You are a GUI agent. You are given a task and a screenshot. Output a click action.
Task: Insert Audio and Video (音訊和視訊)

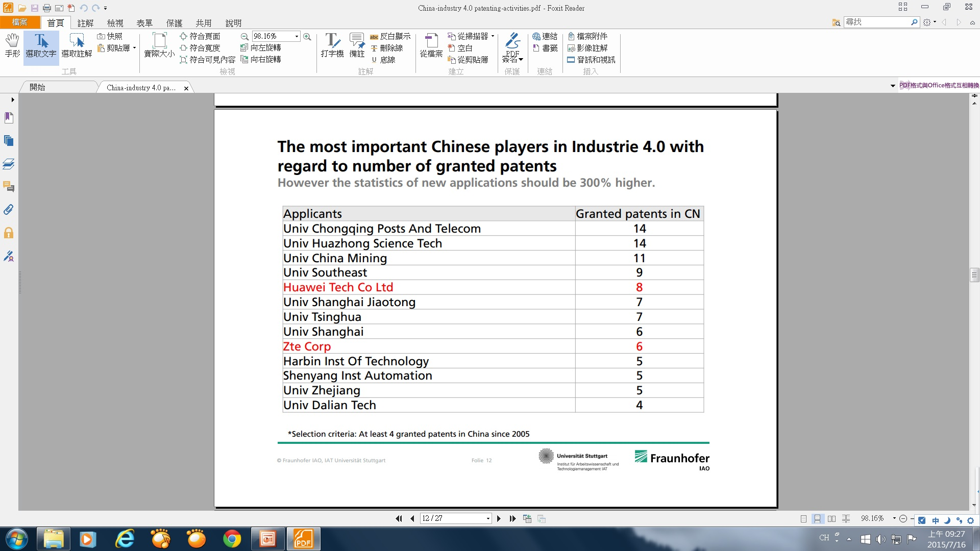click(x=592, y=60)
